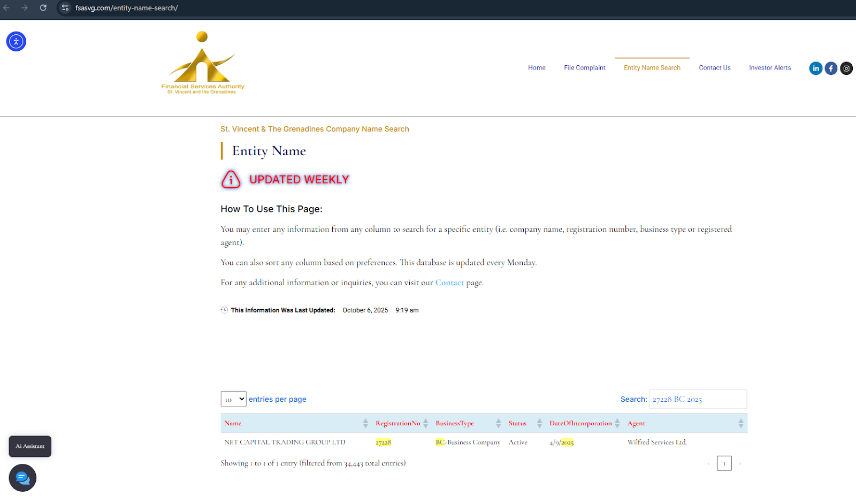Image resolution: width=856 pixels, height=504 pixels.
Task: Open the accessibility options icon
Action: 16,41
